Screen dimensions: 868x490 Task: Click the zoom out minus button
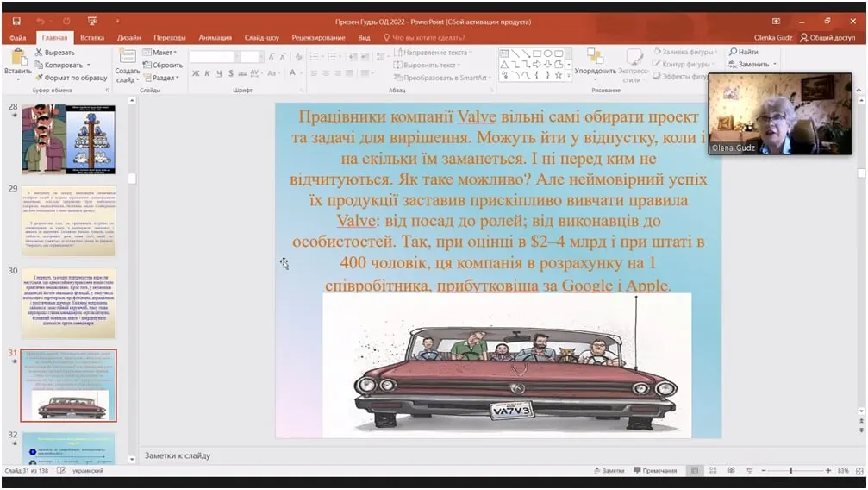point(764,471)
